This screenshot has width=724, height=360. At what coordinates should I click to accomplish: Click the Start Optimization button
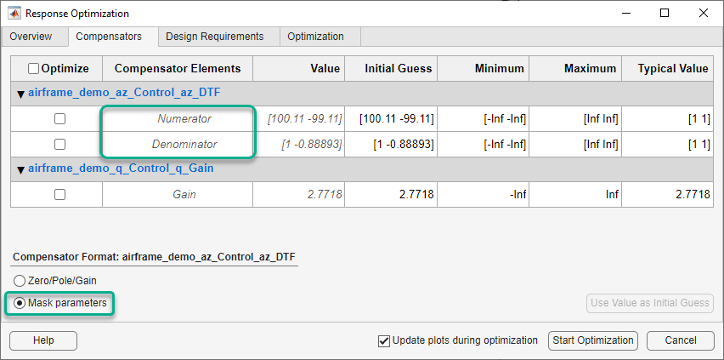click(x=593, y=341)
